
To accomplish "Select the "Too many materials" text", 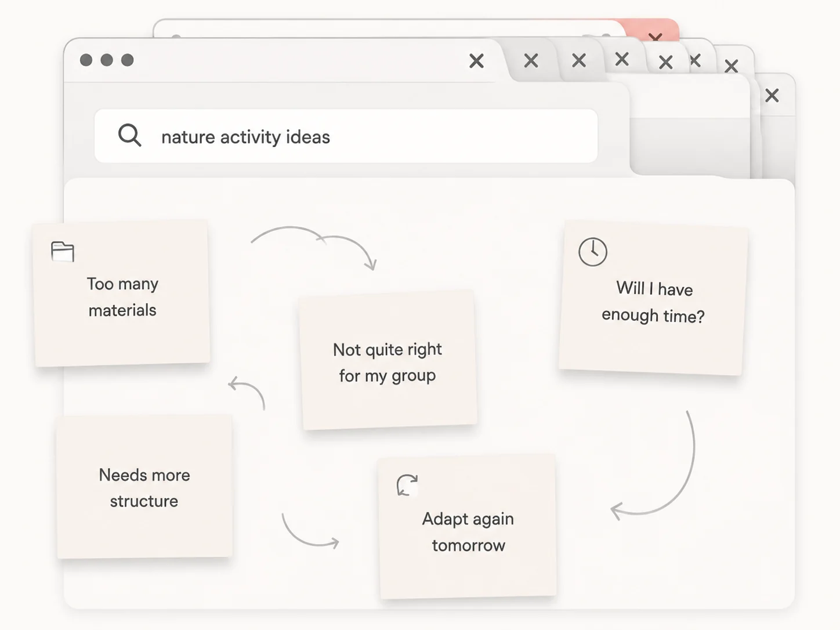I will click(122, 297).
